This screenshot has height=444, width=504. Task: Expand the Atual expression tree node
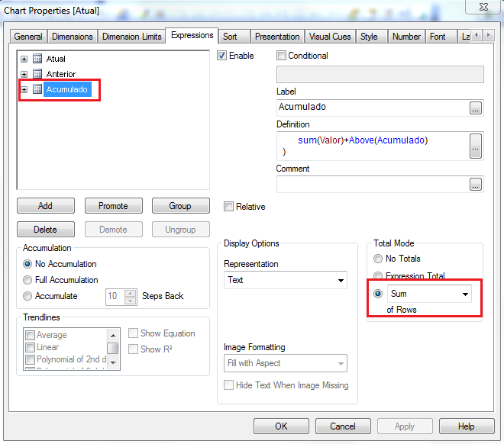coord(24,59)
